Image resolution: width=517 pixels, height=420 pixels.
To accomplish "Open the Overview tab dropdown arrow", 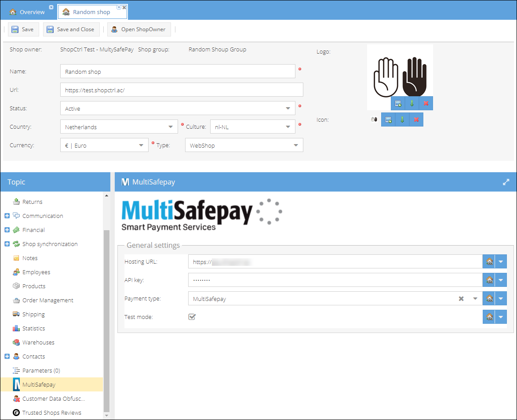I will pyautogui.click(x=51, y=7).
